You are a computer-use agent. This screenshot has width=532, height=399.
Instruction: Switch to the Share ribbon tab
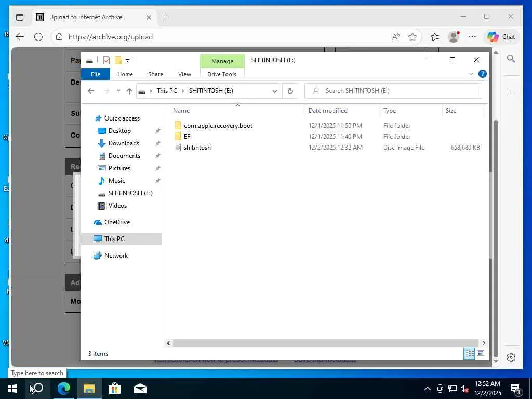[x=155, y=74]
